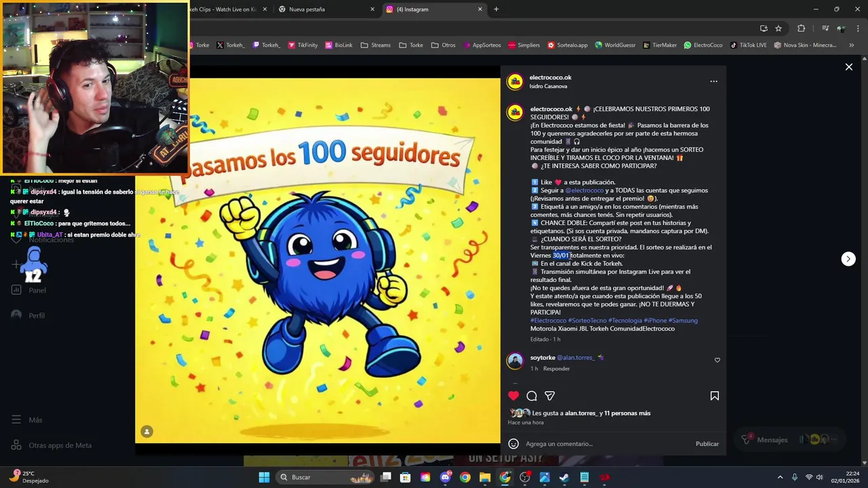
Task: Open Nova Skin Minecraft bookmark
Action: 805,45
